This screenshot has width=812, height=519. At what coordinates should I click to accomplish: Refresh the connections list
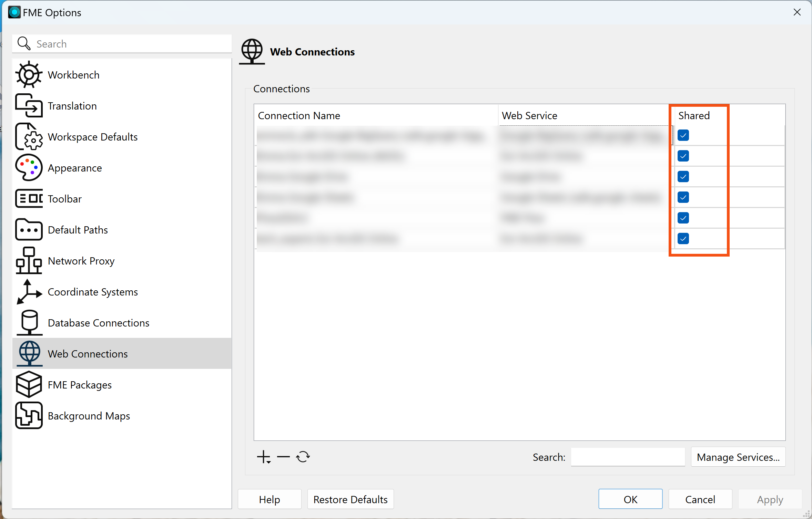(x=303, y=457)
